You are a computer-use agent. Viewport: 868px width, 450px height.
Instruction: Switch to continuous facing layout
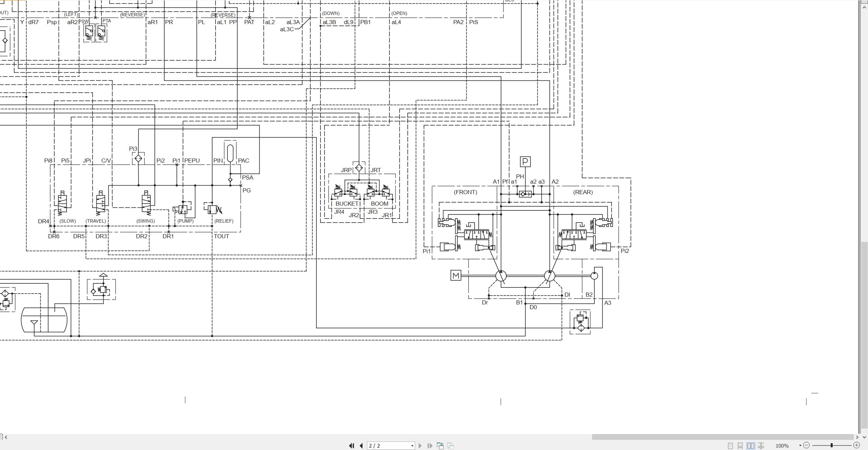[761, 446]
